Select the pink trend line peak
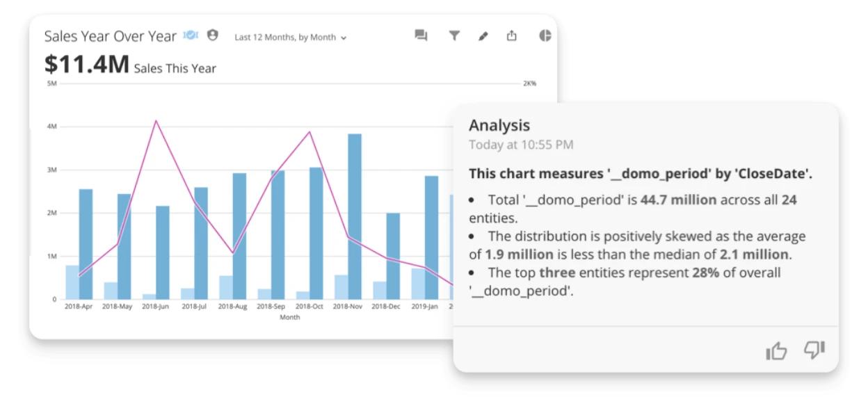The image size is (868, 413). click(x=156, y=122)
